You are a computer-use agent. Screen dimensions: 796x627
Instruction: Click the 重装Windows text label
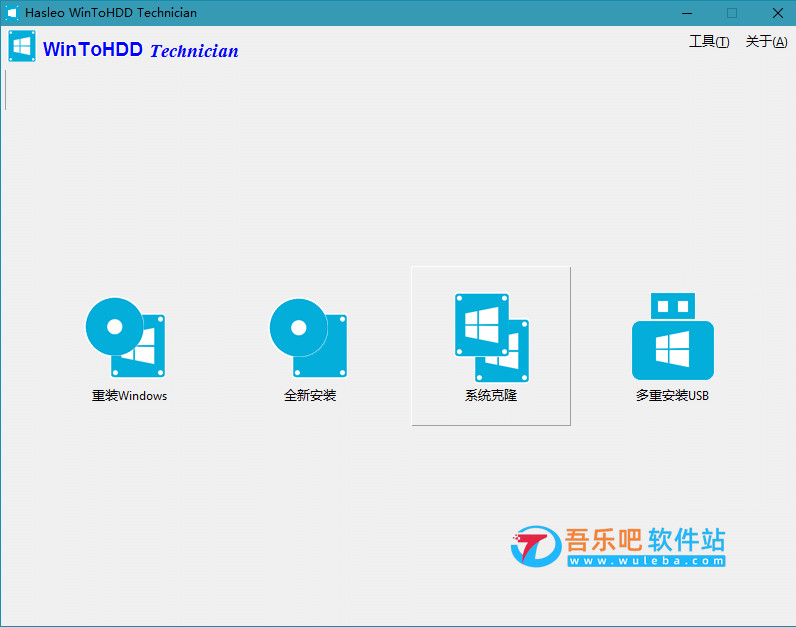point(129,395)
